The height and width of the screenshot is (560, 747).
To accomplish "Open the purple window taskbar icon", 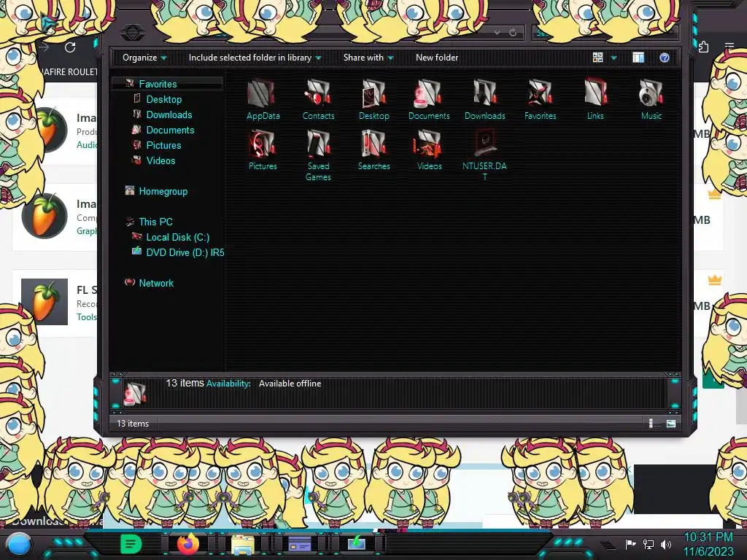I will click(x=300, y=544).
